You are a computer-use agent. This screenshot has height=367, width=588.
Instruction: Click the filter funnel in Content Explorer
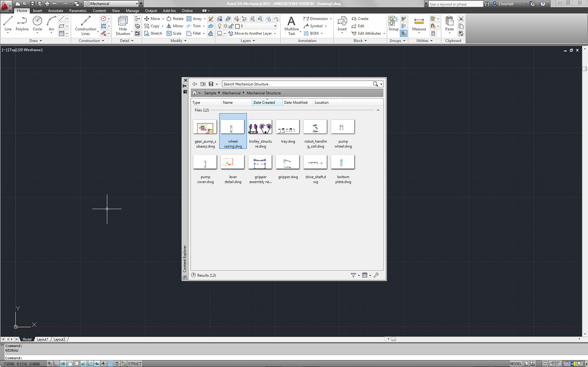point(353,275)
